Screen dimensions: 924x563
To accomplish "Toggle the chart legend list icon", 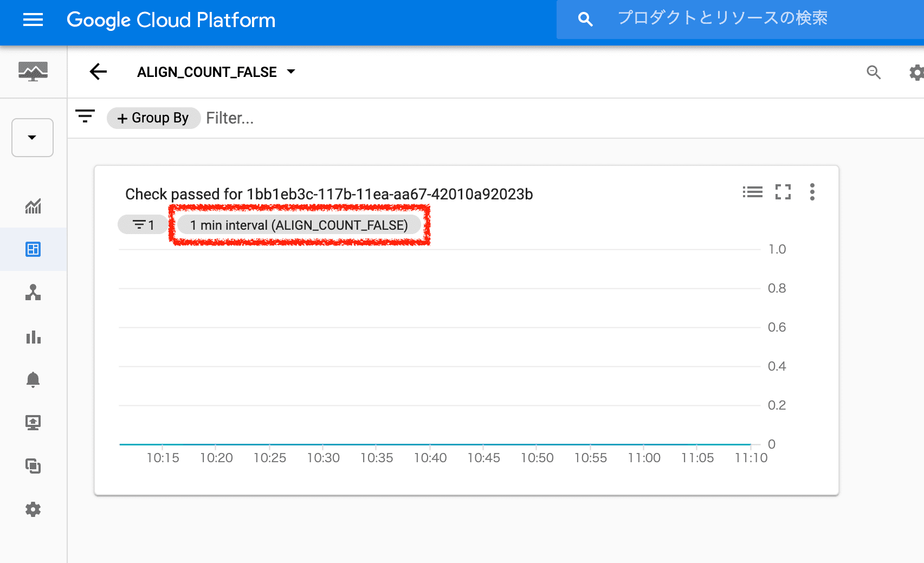I will [x=753, y=192].
